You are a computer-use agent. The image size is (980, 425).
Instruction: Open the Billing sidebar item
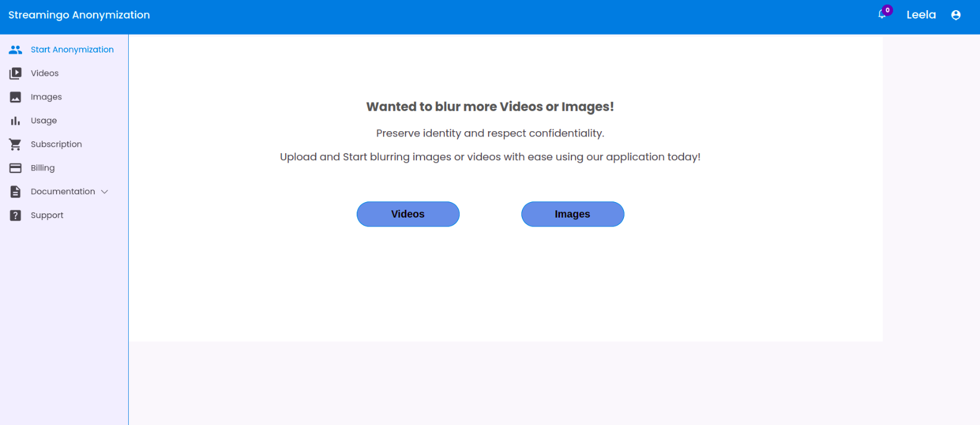click(43, 168)
